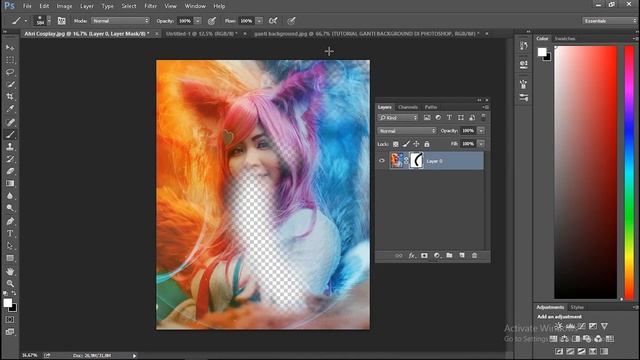640x360 pixels.
Task: Open the Filter menu
Action: click(151, 6)
